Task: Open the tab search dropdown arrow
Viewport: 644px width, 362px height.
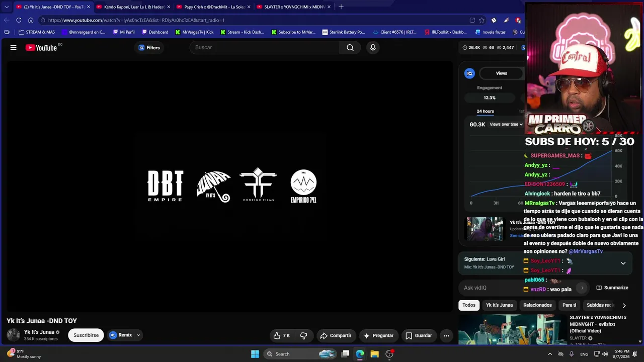Action: 7,7
